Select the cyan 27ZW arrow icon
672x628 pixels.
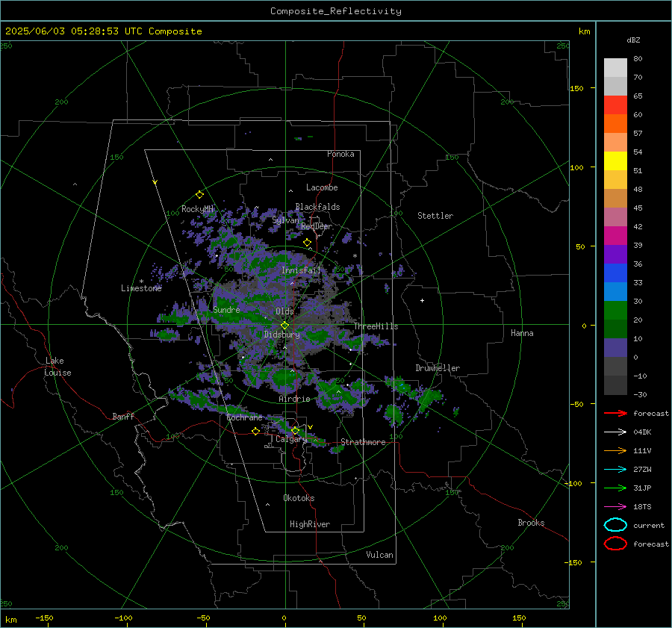coord(615,470)
